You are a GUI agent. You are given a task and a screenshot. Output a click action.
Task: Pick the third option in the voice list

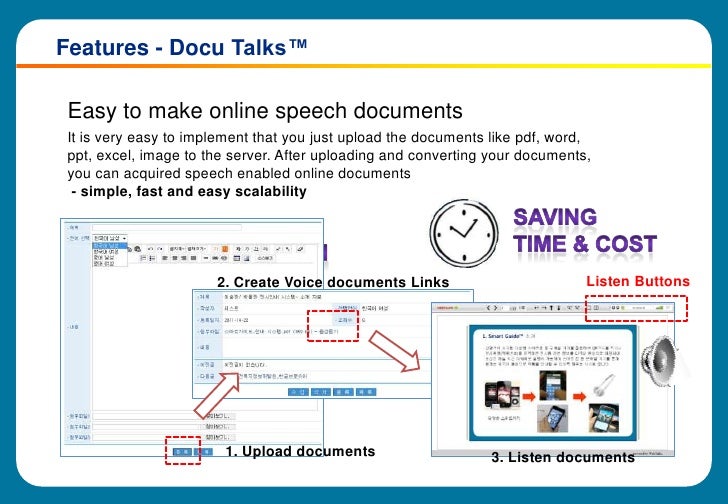click(110, 258)
